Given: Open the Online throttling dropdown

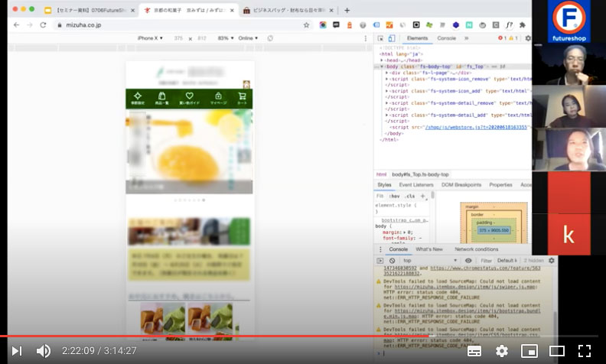Looking at the screenshot, I should 248,38.
